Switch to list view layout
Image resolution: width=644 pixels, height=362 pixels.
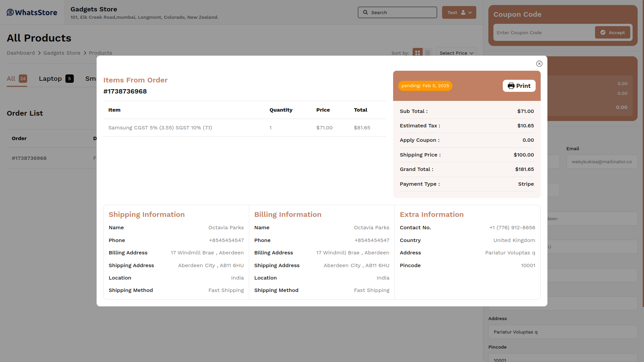[427, 53]
